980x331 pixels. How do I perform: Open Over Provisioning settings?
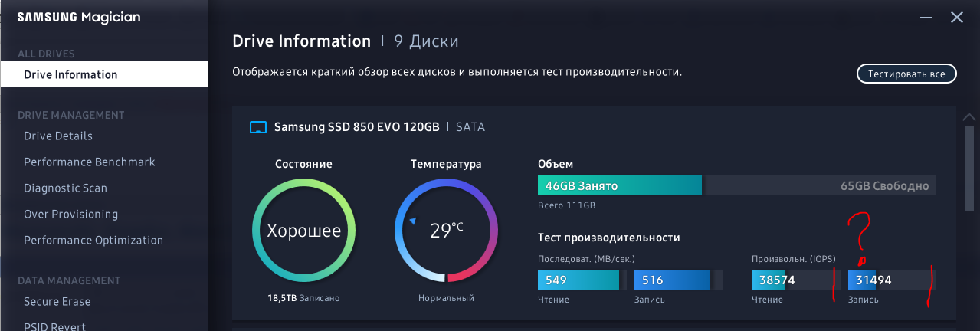click(70, 215)
